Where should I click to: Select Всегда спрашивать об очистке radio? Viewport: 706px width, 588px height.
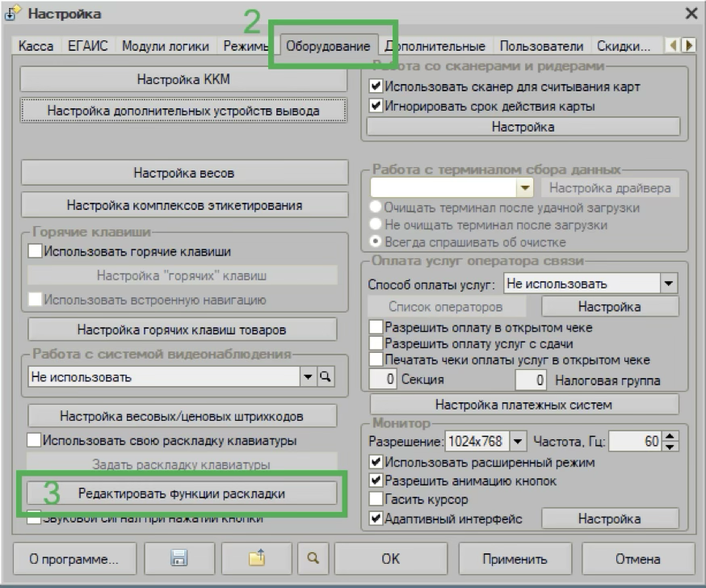pos(375,241)
